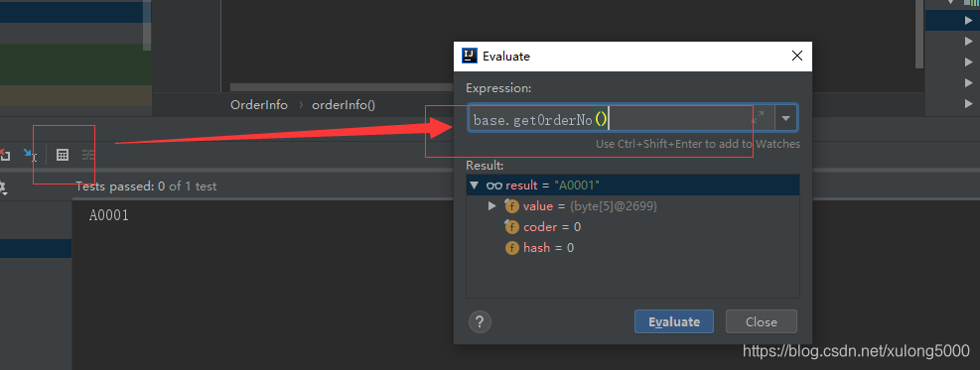Click the help question mark button
Image resolution: width=980 pixels, height=370 pixels.
pos(480,322)
